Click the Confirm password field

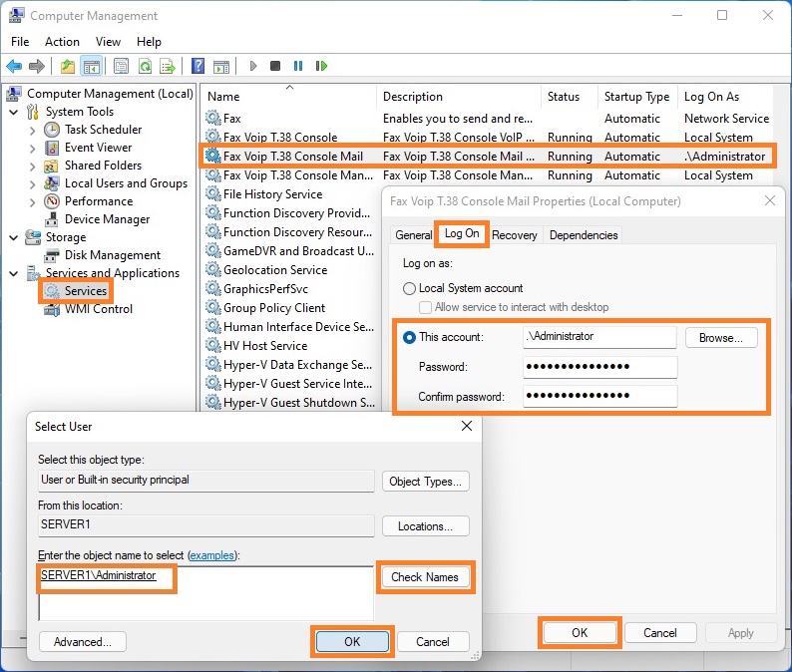(x=599, y=397)
